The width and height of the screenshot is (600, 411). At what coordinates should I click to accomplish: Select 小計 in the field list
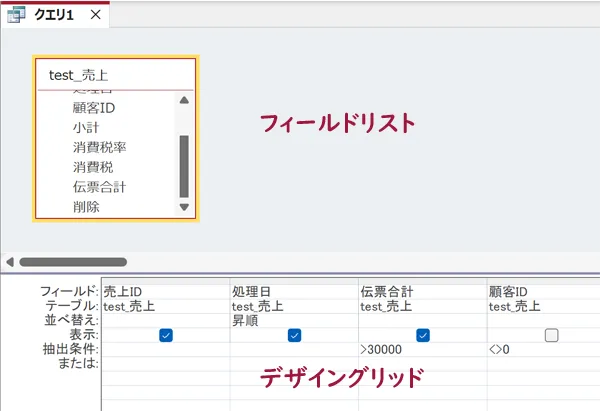point(86,128)
